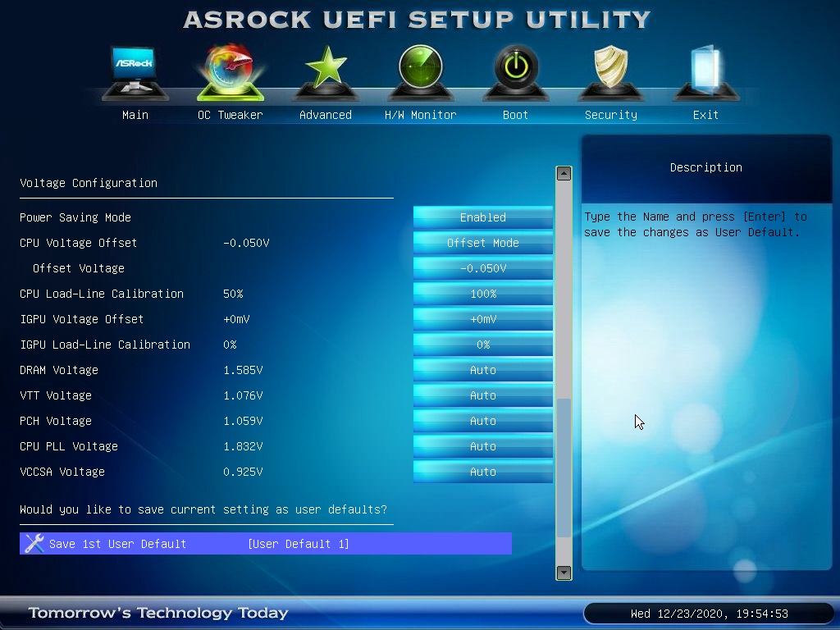Select the Boot power button icon
840x630 pixels.
516,73
